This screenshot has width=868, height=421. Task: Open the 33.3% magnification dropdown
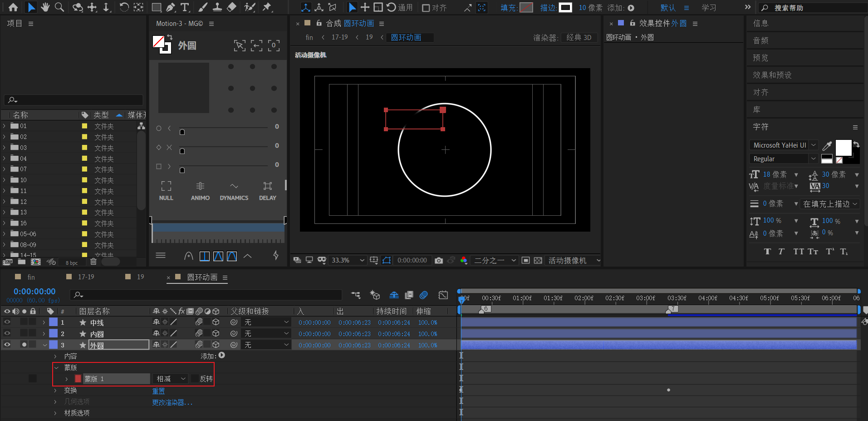tap(348, 260)
